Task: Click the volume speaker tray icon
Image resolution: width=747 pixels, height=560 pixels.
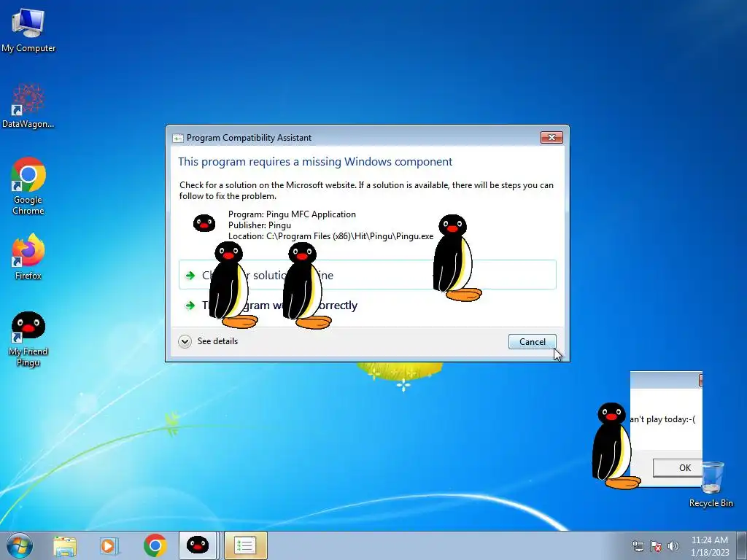Action: tap(673, 546)
